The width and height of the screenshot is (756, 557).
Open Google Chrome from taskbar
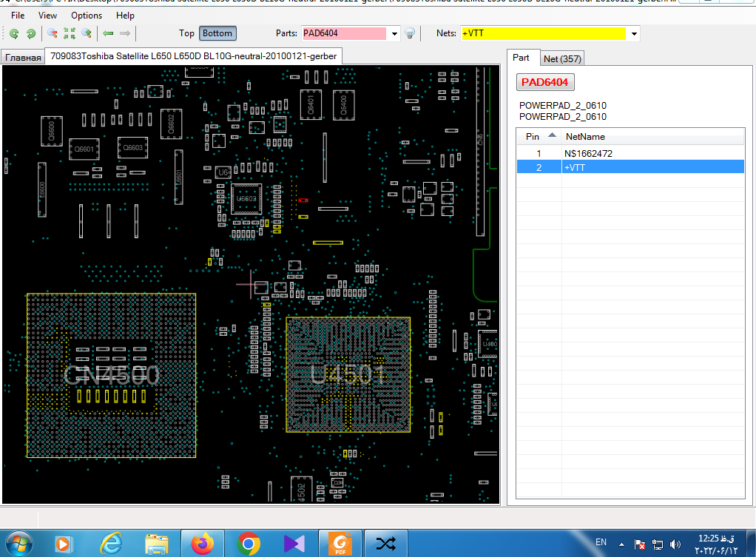pyautogui.click(x=249, y=544)
